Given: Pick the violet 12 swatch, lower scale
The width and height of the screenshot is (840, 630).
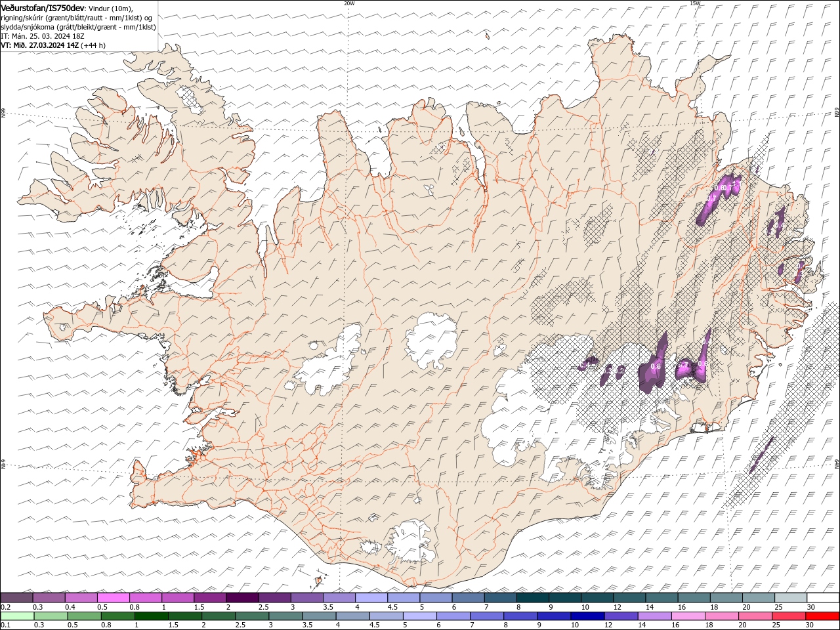Looking at the screenshot, I should click(x=620, y=616).
